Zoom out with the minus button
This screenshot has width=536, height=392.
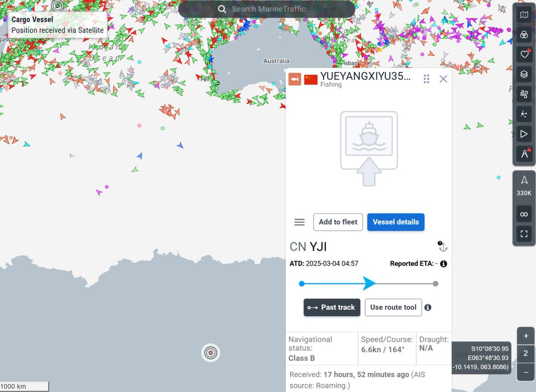click(x=526, y=372)
